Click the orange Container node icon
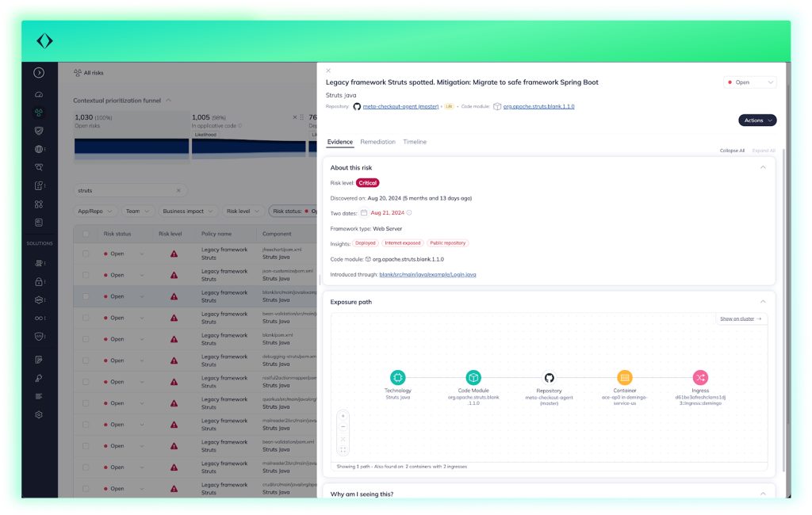This screenshot has width=812, height=515. pos(625,378)
